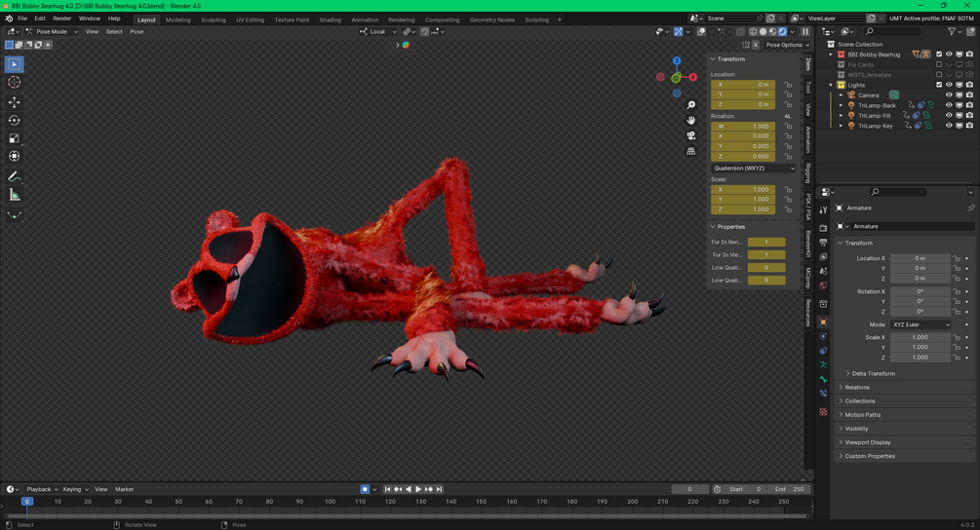Click the Fur In Render property slider
Screen dimensions: 980x530
tap(767, 242)
